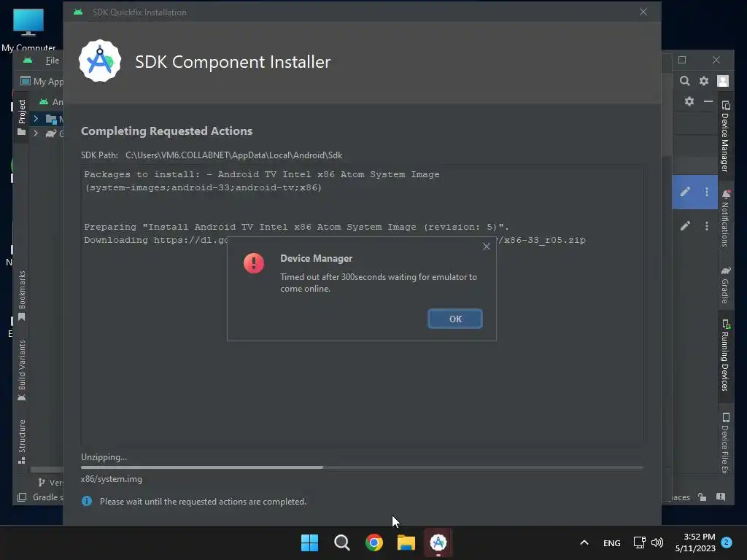Viewport: 747px width, 560px height.
Task: Open the notification count badge
Action: 727,542
